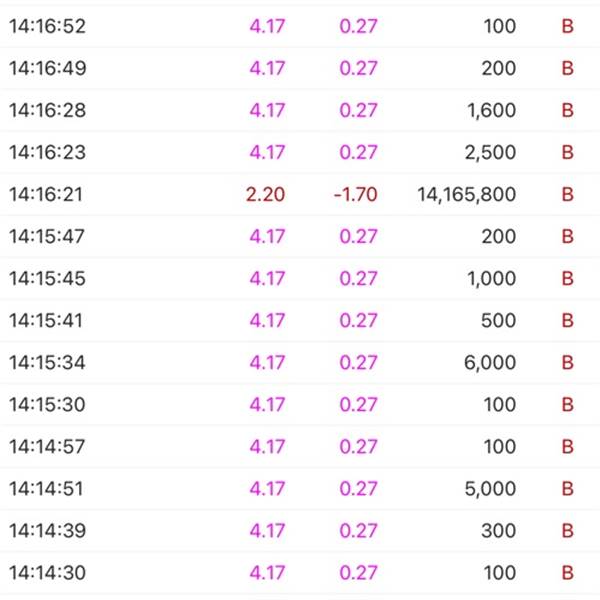Select the 6,000 share trade at 14:15:34

pyautogui.click(x=300, y=362)
